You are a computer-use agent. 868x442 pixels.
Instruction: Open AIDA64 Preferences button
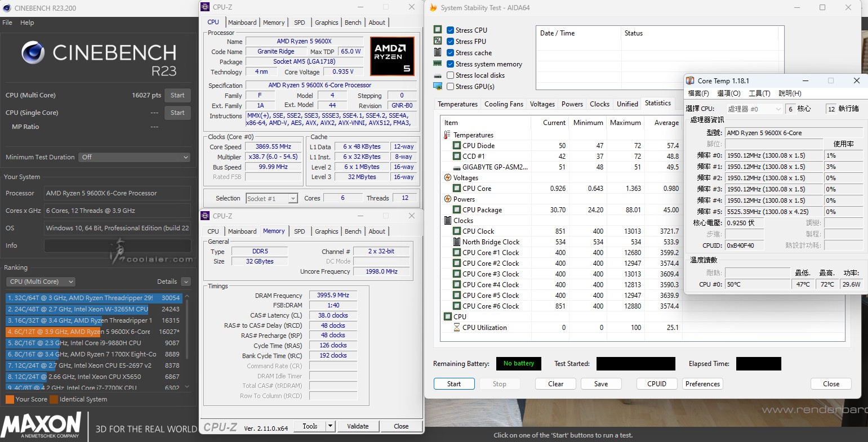(702, 384)
